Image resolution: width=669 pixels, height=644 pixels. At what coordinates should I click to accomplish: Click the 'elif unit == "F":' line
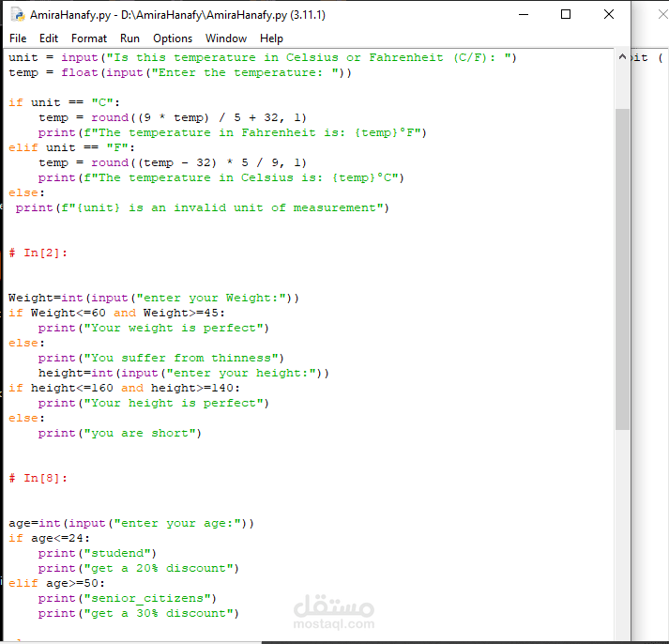click(x=71, y=147)
